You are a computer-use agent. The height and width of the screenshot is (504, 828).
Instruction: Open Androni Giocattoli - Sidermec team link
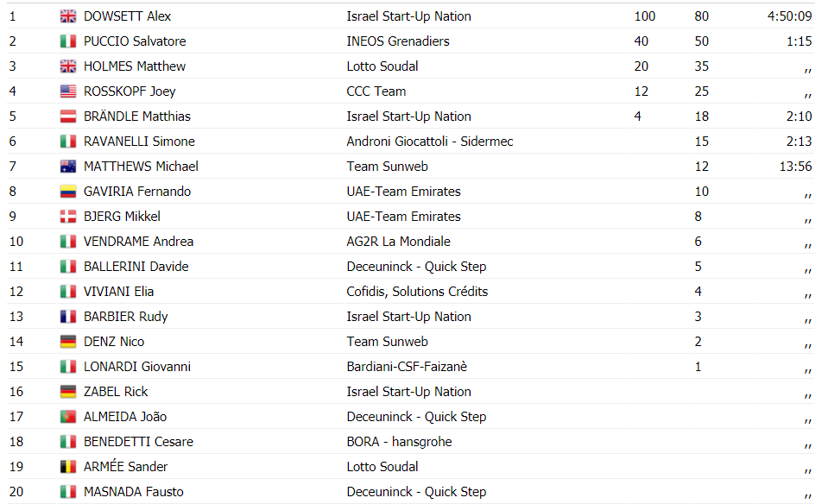coord(430,142)
